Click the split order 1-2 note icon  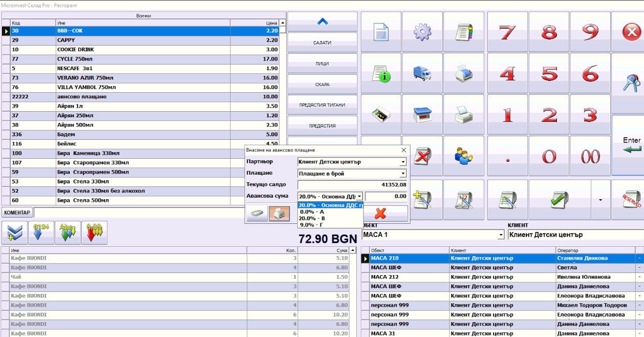(x=464, y=199)
